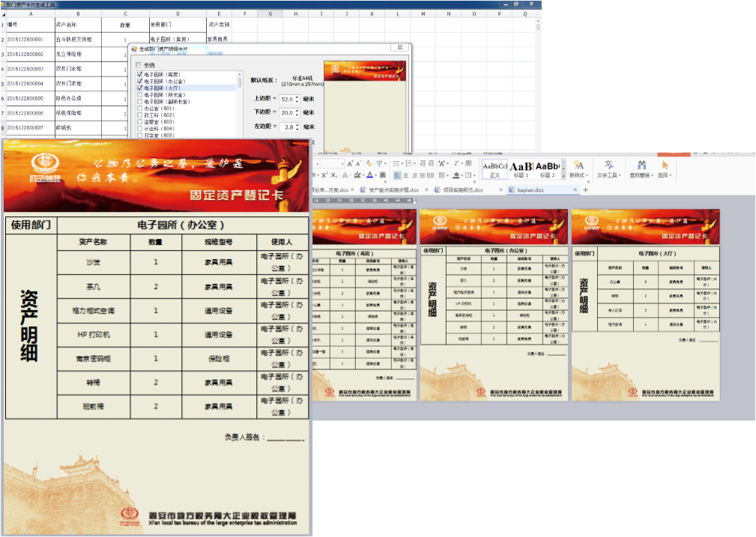Image resolution: width=756 pixels, height=537 pixels.
Task: Check the 办公室（801） checkbox
Action: click(139, 109)
